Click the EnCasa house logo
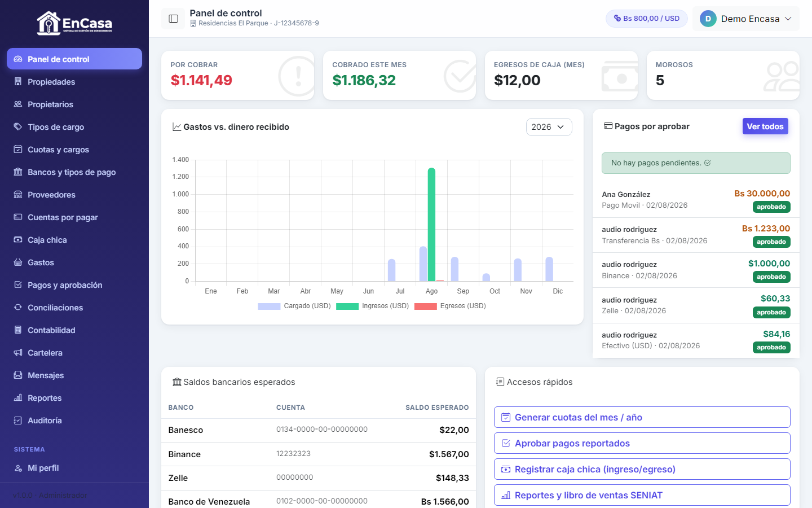 (74, 23)
